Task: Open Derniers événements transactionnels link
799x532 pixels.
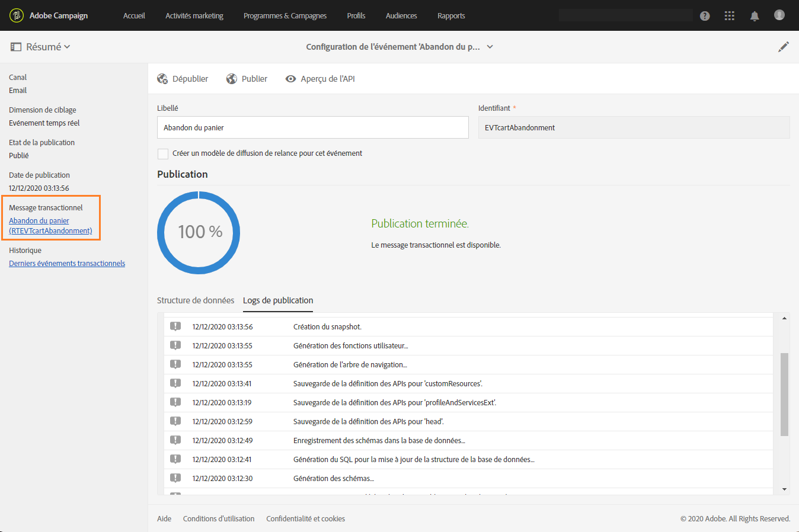Action: tap(67, 264)
